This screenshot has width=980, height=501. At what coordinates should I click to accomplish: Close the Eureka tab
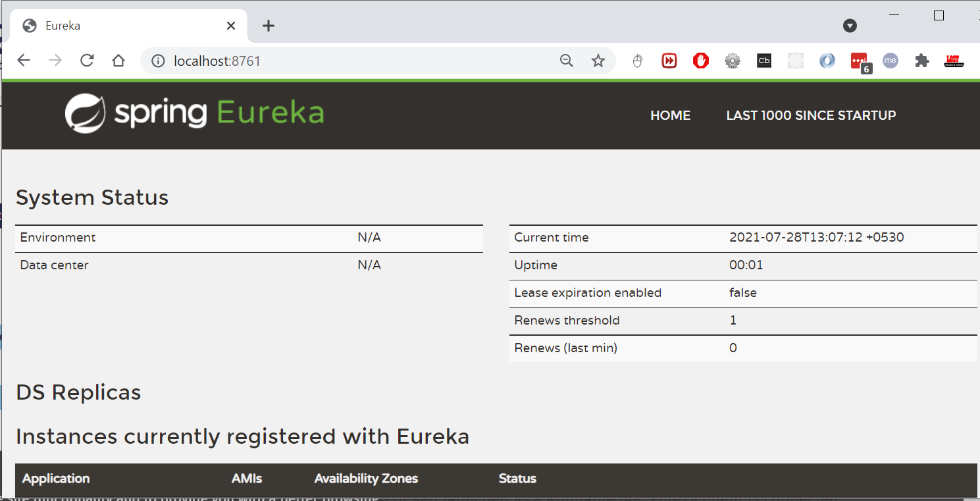pyautogui.click(x=231, y=26)
